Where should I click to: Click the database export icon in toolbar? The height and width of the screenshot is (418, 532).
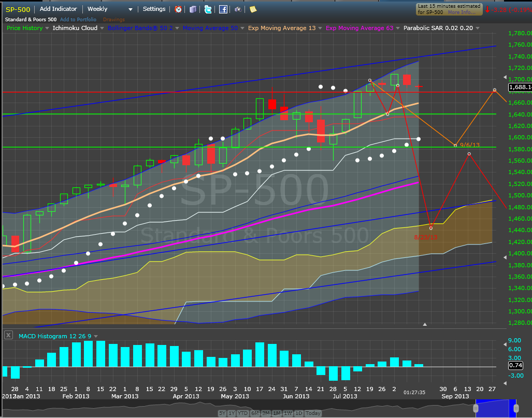click(x=193, y=9)
